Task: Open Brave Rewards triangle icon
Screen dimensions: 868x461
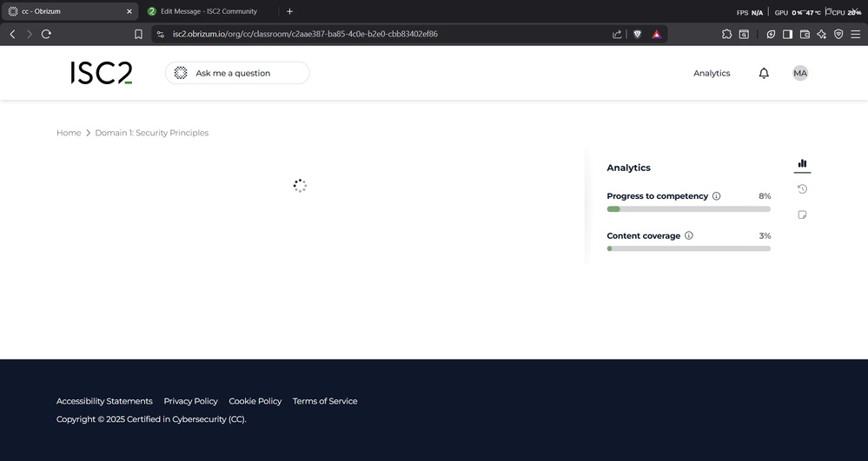Action: click(x=657, y=35)
